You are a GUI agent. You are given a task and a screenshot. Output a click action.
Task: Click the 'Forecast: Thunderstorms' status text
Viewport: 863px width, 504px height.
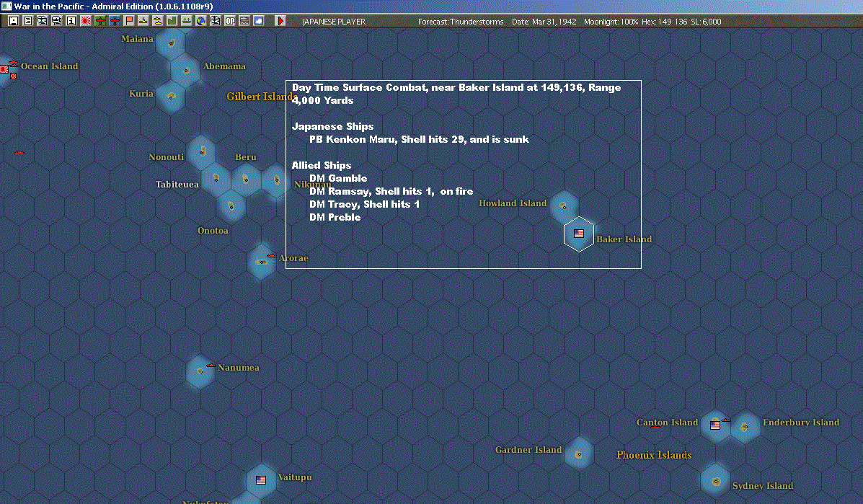(461, 22)
